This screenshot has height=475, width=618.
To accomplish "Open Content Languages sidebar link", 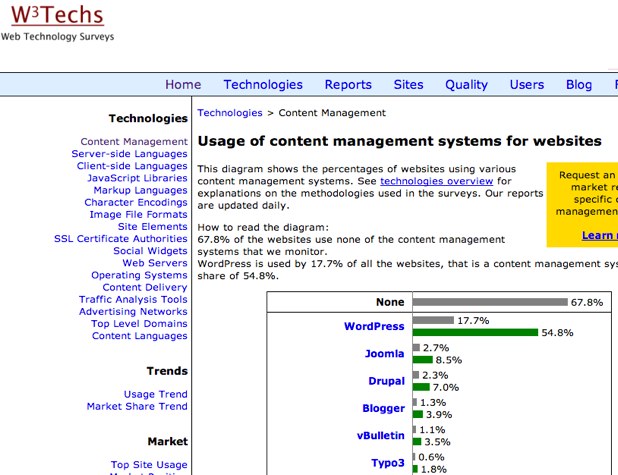I will tap(140, 336).
